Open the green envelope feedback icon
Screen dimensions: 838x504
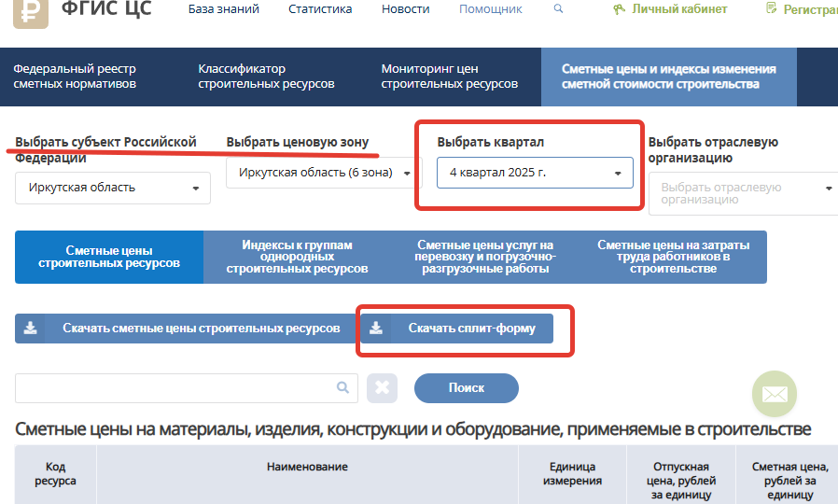point(775,394)
